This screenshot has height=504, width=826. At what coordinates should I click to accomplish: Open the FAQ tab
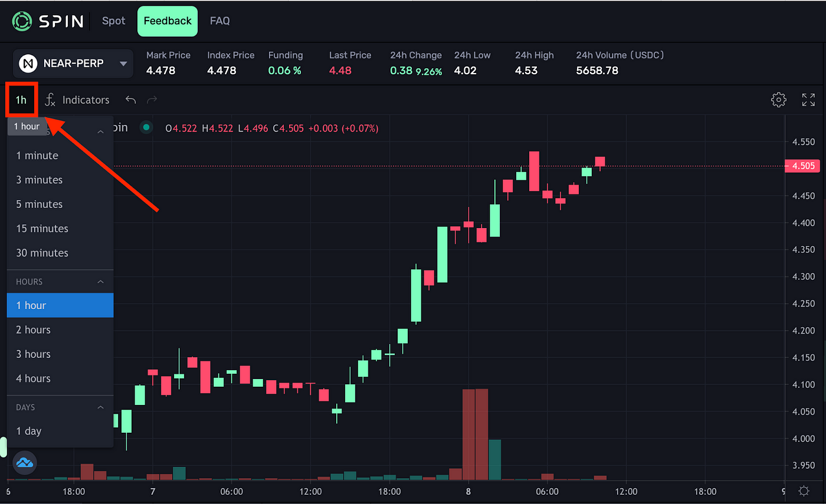pos(219,21)
